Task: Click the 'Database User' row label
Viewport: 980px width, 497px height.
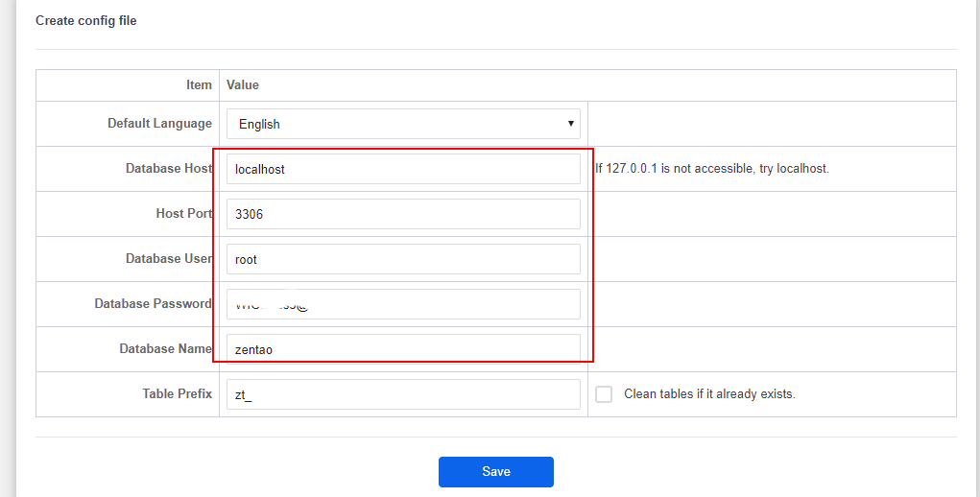Action: [x=168, y=259]
